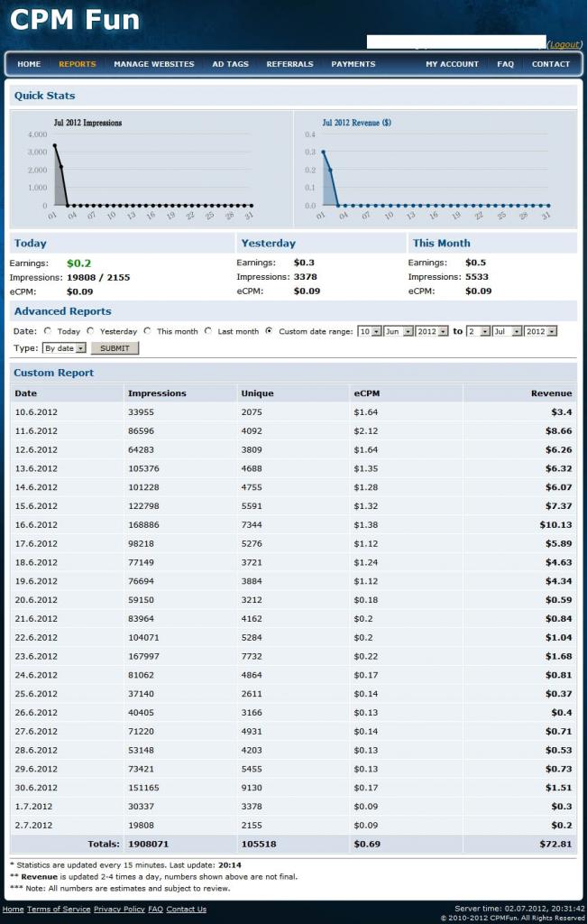
Task: Open the Reports menu item
Action: (78, 64)
